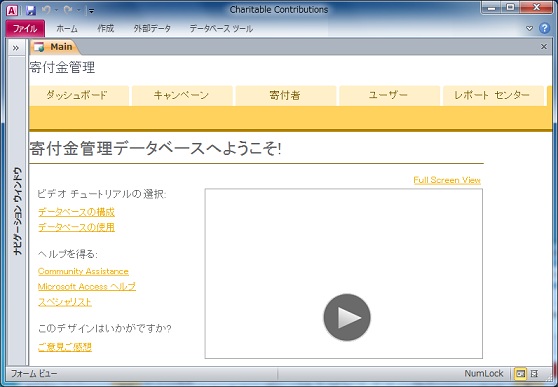Open the Undo history dropdown arrow
The height and width of the screenshot is (387, 558).
pos(56,10)
